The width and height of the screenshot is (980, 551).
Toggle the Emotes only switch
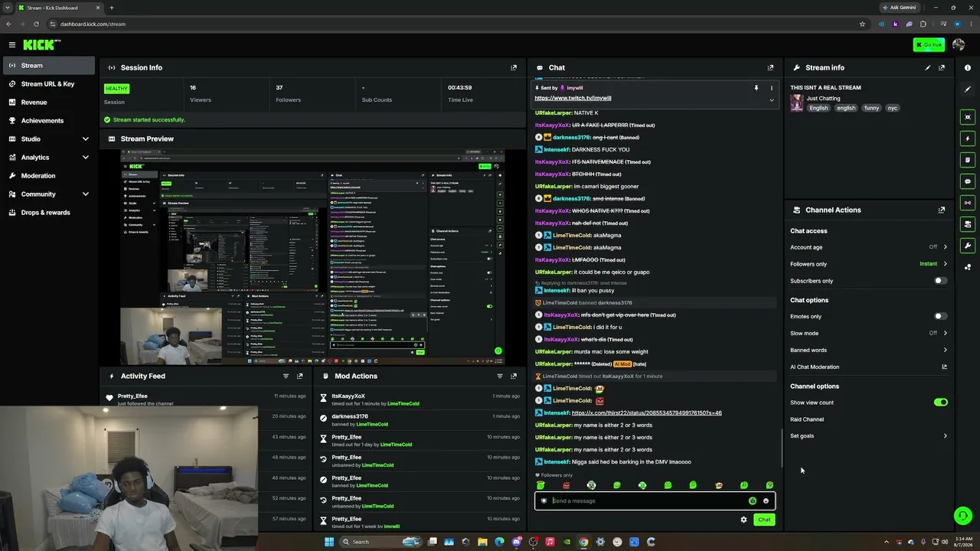click(x=941, y=316)
